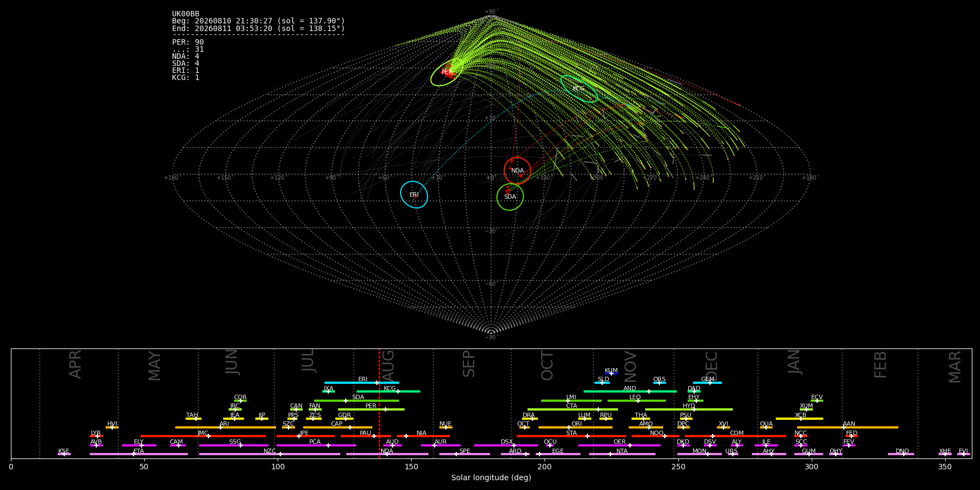Viewport: 980px width, 490px height.
Task: Select the ORI orange shower bar
Action: coord(575,427)
